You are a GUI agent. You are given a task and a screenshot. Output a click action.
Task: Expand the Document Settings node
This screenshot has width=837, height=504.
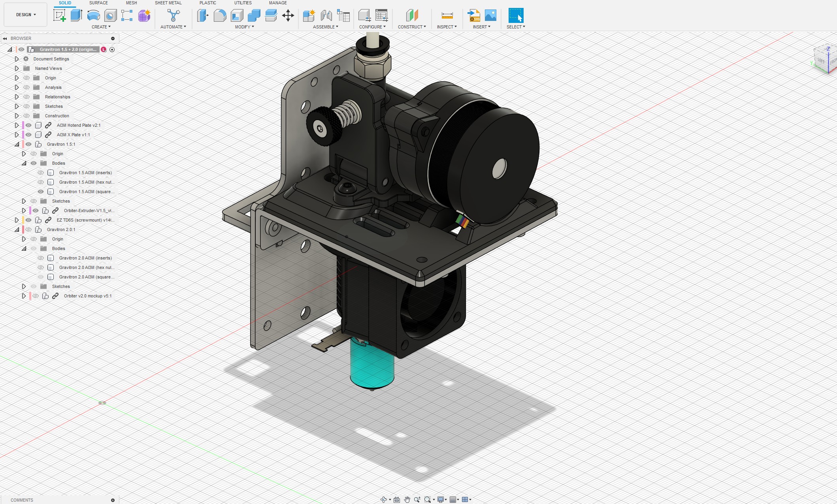pyautogui.click(x=17, y=59)
